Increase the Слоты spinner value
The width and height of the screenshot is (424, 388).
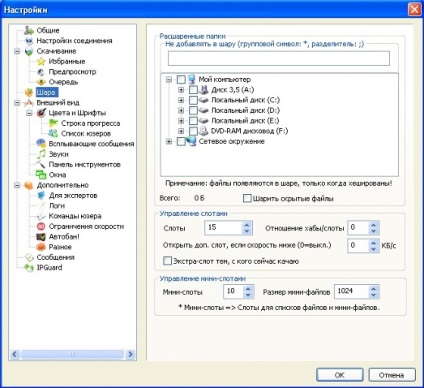coord(247,225)
